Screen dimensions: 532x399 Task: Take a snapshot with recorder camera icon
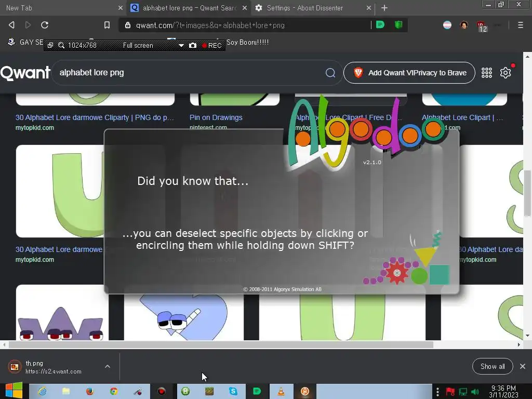pyautogui.click(x=193, y=46)
